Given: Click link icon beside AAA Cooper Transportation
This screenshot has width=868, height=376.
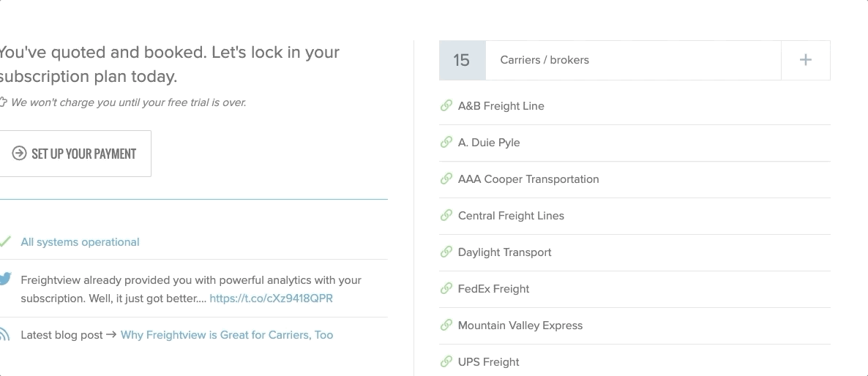Looking at the screenshot, I should [446, 178].
